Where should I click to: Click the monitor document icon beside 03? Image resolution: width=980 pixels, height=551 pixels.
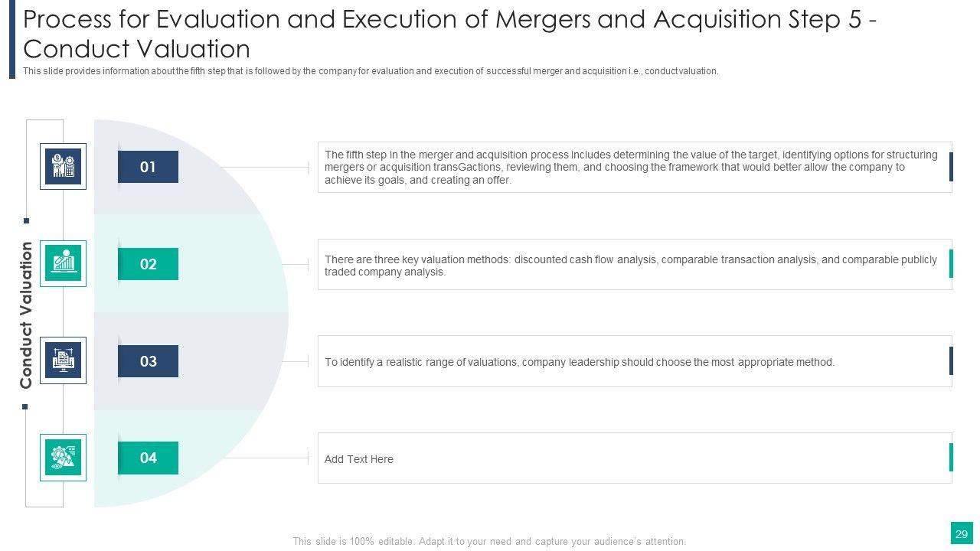[x=63, y=360]
